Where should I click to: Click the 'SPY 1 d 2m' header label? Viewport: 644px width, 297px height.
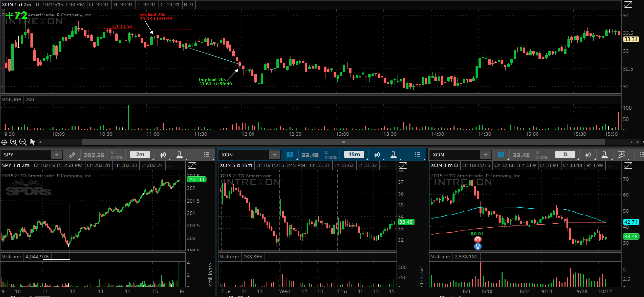(x=16, y=165)
